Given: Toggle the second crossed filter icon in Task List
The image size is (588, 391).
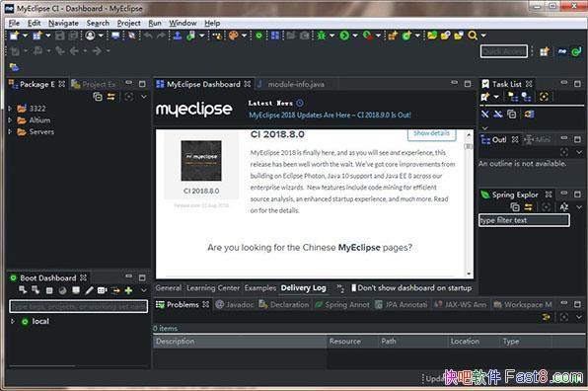Looking at the screenshot, I should [x=498, y=115].
